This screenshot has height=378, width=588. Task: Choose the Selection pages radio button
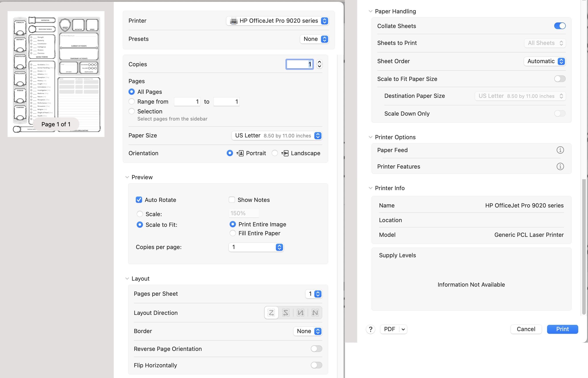(132, 111)
